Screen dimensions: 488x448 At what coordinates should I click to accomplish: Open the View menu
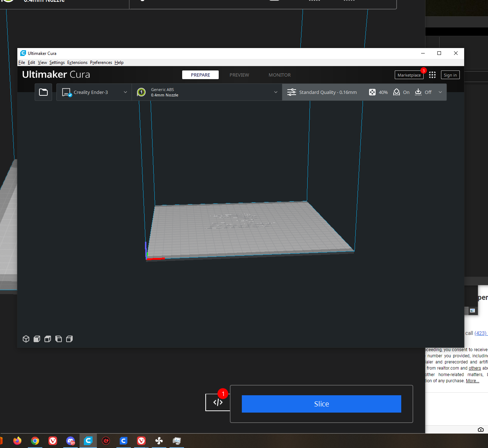tap(42, 63)
